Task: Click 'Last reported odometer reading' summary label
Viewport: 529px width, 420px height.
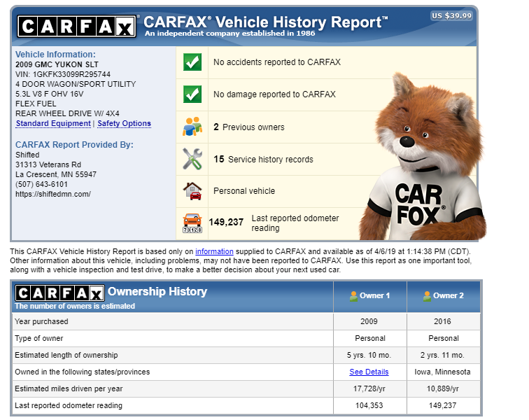Action: tap(295, 223)
